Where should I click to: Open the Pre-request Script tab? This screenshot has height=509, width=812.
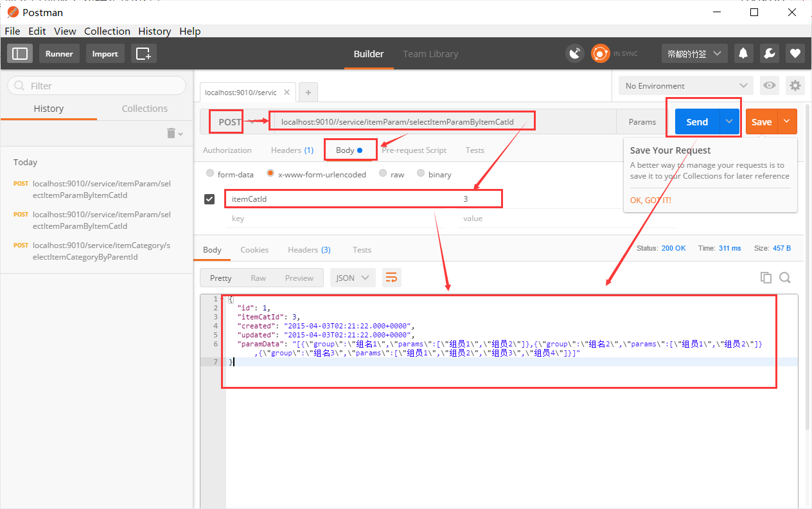tap(414, 150)
